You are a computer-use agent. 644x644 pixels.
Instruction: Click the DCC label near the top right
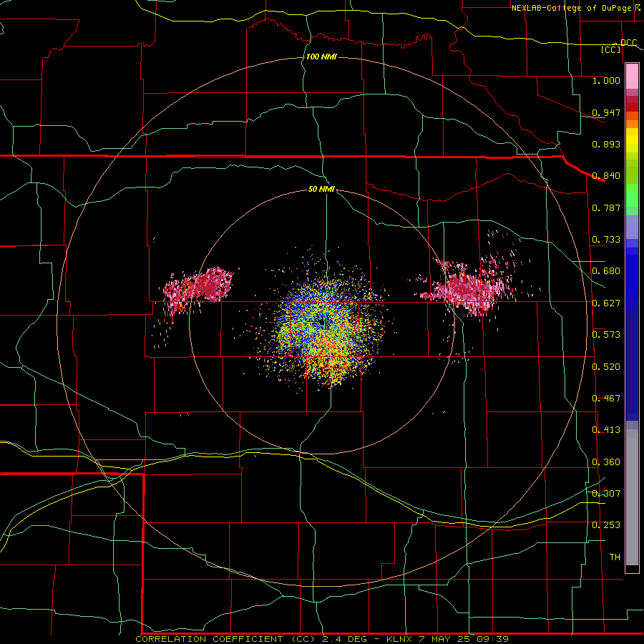[x=629, y=43]
